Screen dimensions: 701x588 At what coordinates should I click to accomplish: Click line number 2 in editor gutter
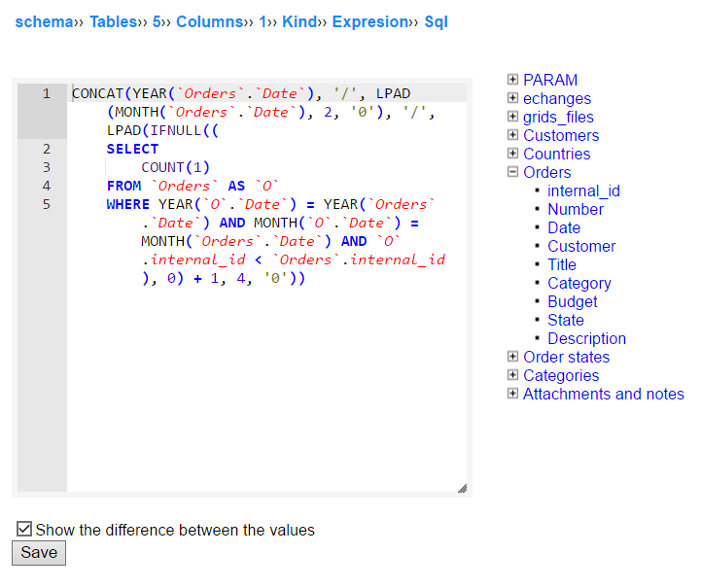[x=47, y=149]
